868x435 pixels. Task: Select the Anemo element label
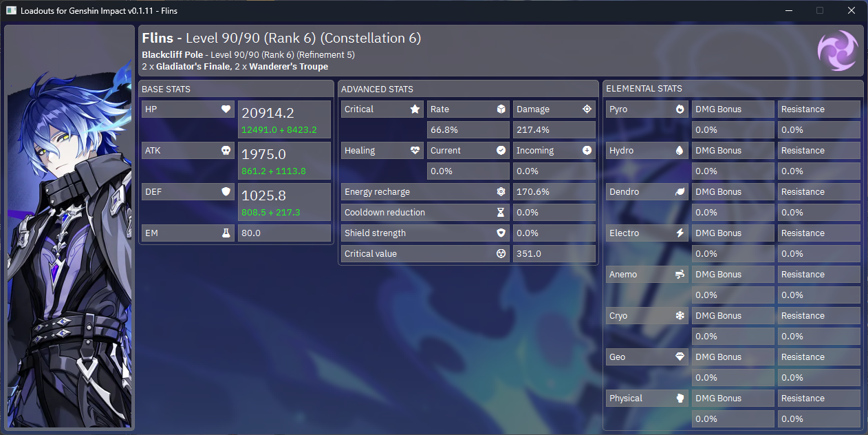pos(623,275)
